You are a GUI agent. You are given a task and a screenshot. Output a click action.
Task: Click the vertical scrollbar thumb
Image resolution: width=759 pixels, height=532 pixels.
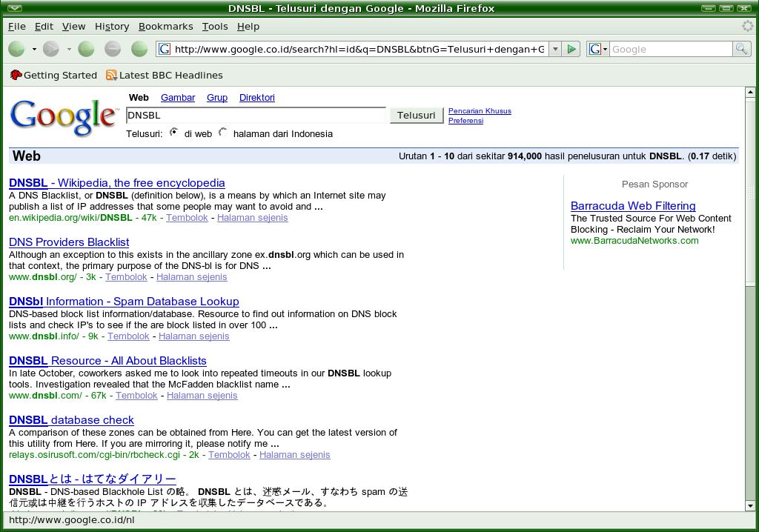[x=750, y=191]
